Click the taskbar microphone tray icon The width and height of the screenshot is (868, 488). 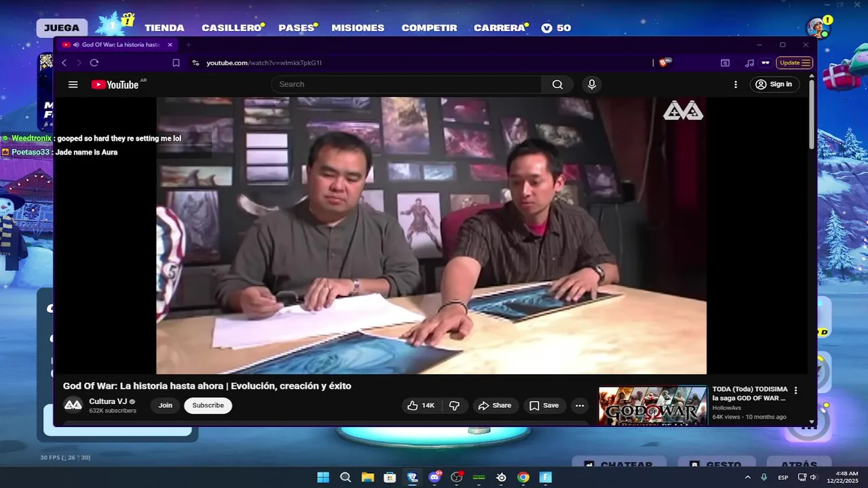764,477
